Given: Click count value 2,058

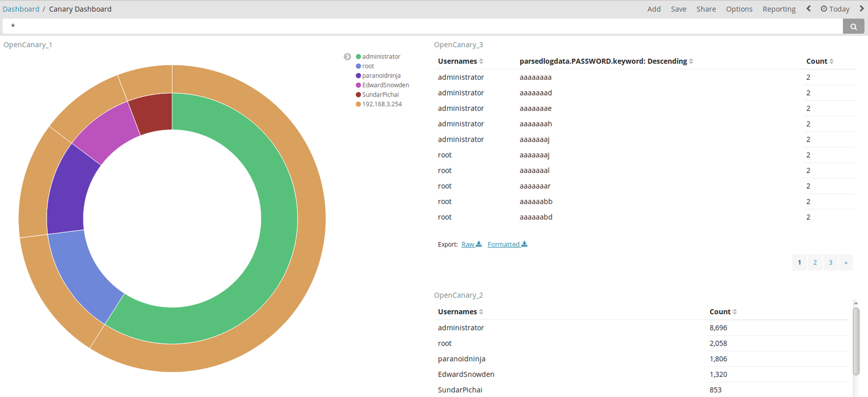Looking at the screenshot, I should [718, 343].
